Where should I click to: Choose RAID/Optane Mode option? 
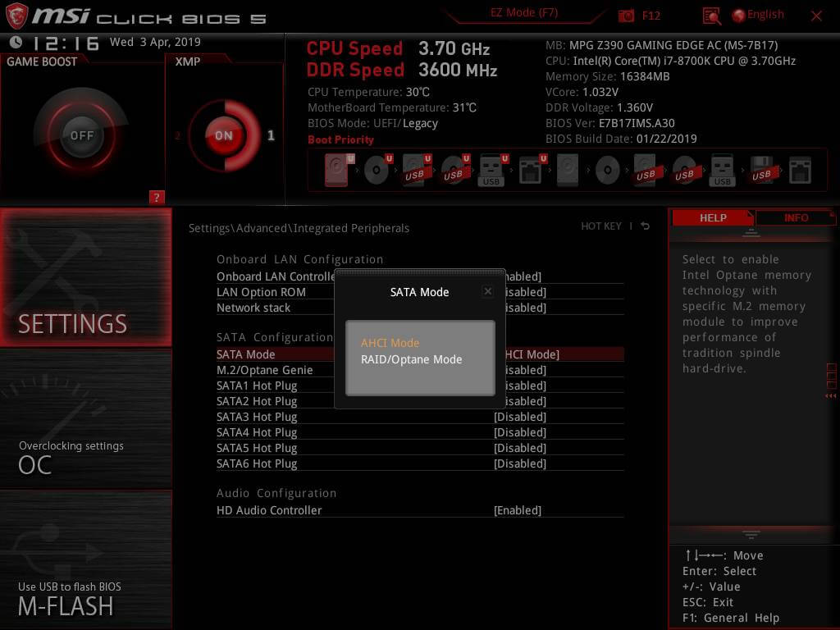412,359
